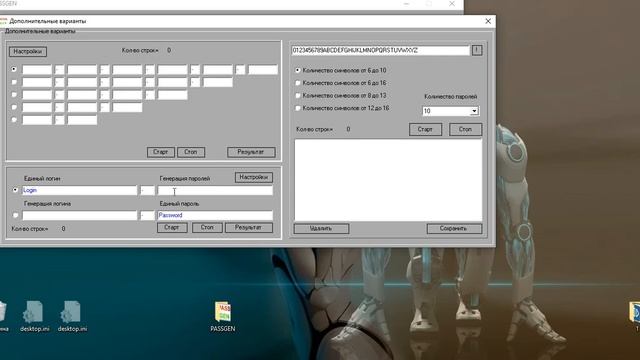The height and width of the screenshot is (360, 640).
Task: Click Результат in the top-left panel
Action: click(x=251, y=152)
